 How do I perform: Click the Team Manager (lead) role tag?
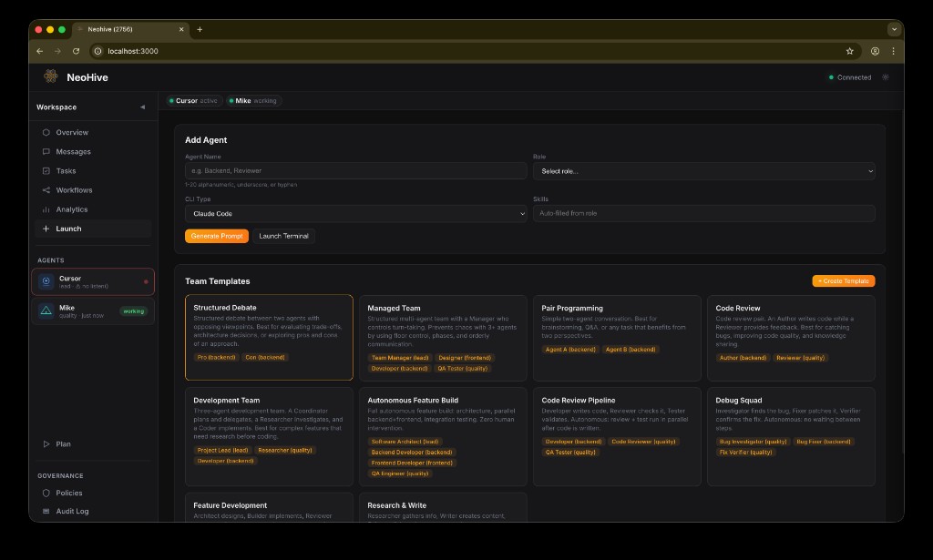point(400,358)
